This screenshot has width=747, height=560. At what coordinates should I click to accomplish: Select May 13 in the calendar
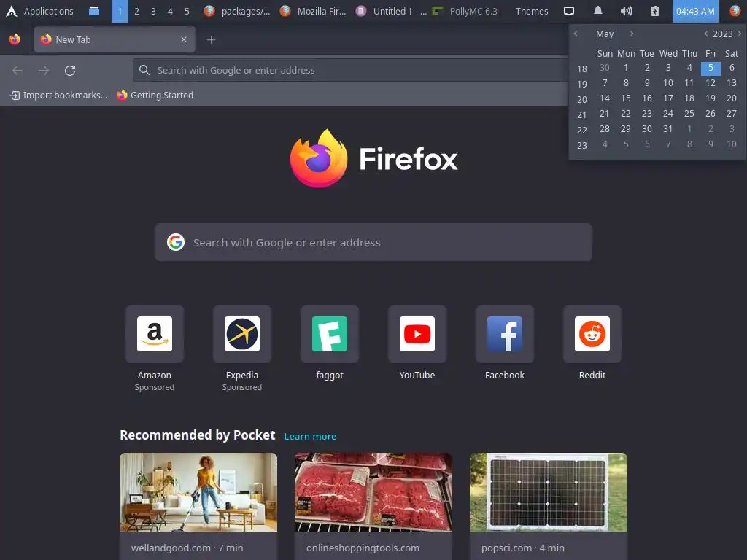pyautogui.click(x=732, y=83)
